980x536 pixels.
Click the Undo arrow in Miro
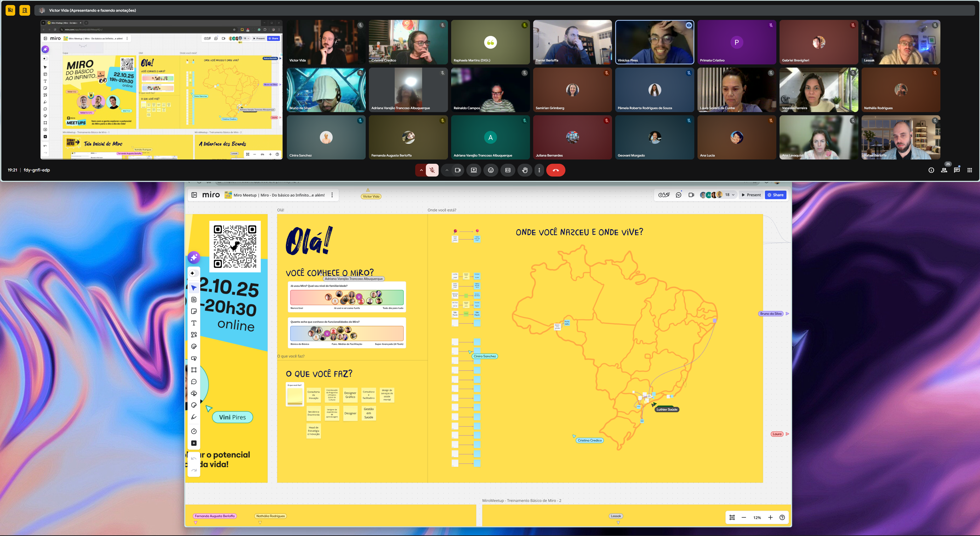point(193,459)
